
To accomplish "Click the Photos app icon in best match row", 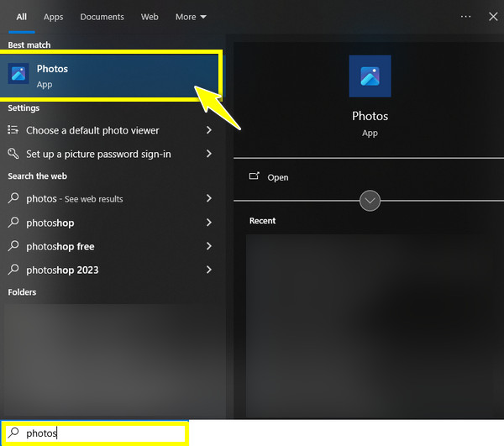I will (18, 74).
